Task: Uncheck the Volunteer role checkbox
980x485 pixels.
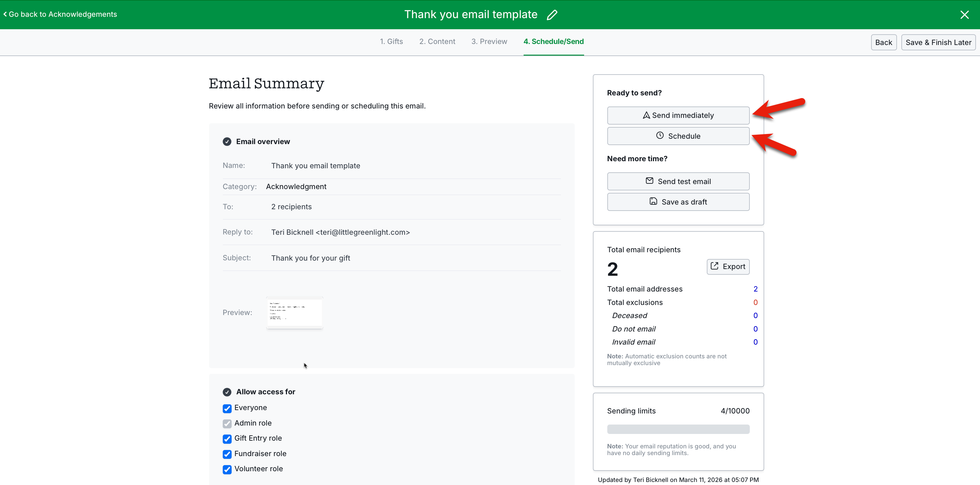Action: tap(227, 470)
